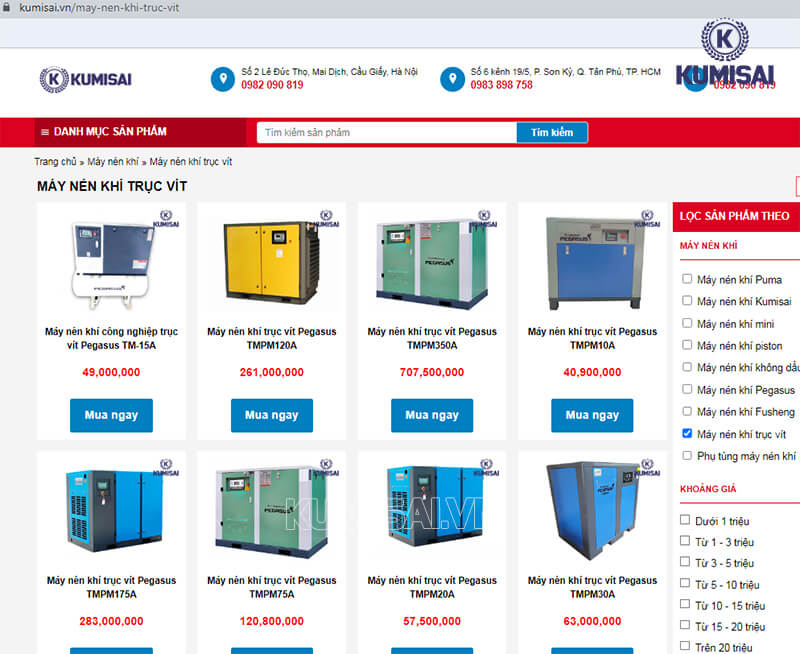Open the Pegasus TMPM30A product title

click(592, 587)
